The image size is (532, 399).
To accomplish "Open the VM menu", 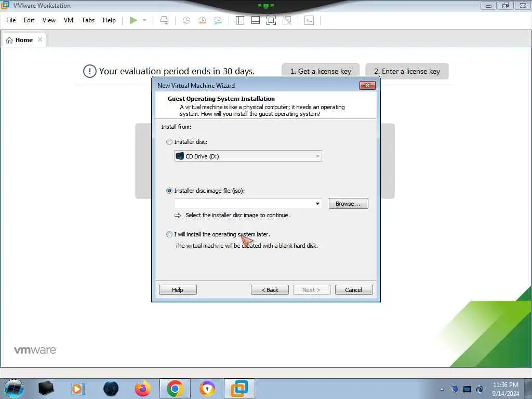I will pos(69,20).
